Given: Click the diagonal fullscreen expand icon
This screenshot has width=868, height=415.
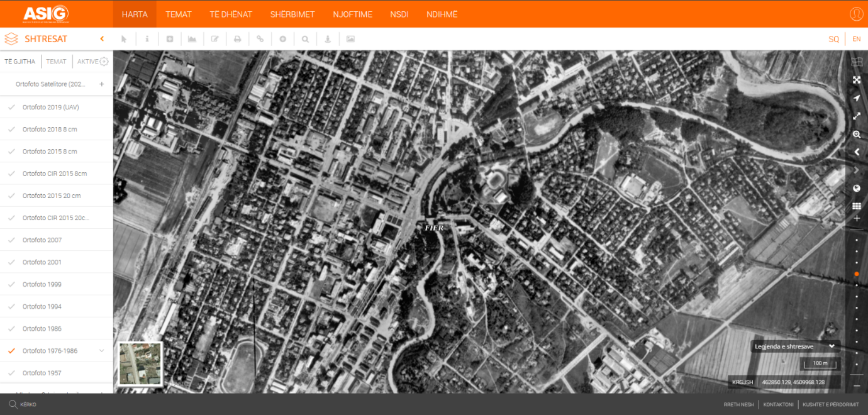Looking at the screenshot, I should pos(856,116).
